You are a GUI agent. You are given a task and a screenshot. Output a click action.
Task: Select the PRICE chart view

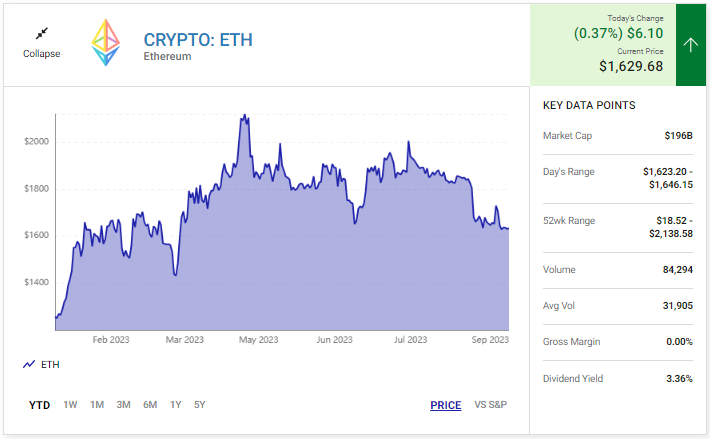(446, 405)
